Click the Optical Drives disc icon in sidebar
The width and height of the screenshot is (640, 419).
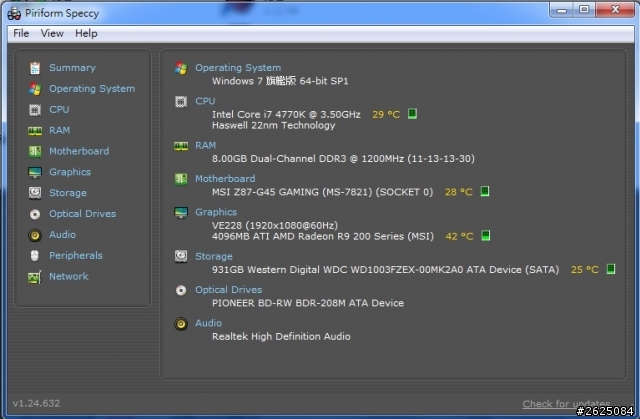coord(35,214)
